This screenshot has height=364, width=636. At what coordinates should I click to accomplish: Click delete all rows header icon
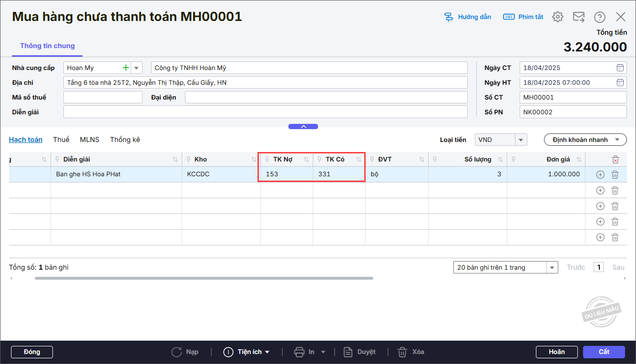coord(615,160)
